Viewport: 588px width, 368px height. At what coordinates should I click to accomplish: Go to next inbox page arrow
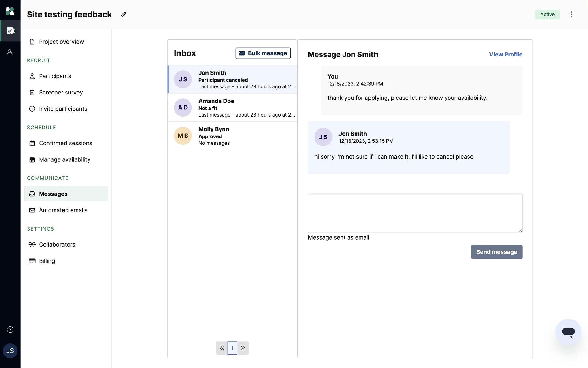(x=243, y=348)
